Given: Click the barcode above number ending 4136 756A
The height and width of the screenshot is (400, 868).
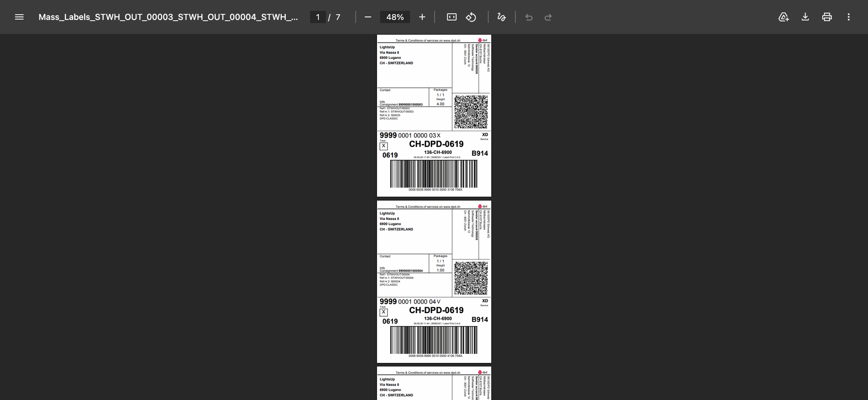Looking at the screenshot, I should tap(434, 340).
